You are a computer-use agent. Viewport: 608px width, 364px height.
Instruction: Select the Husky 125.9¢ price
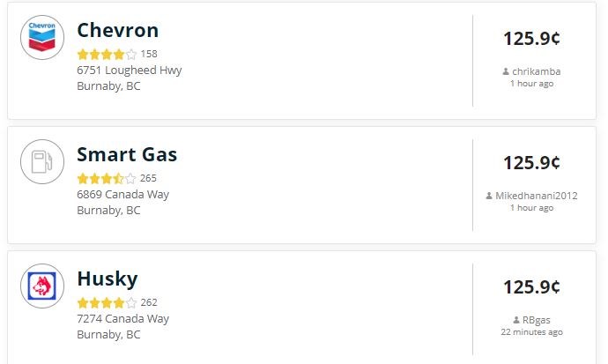(531, 286)
